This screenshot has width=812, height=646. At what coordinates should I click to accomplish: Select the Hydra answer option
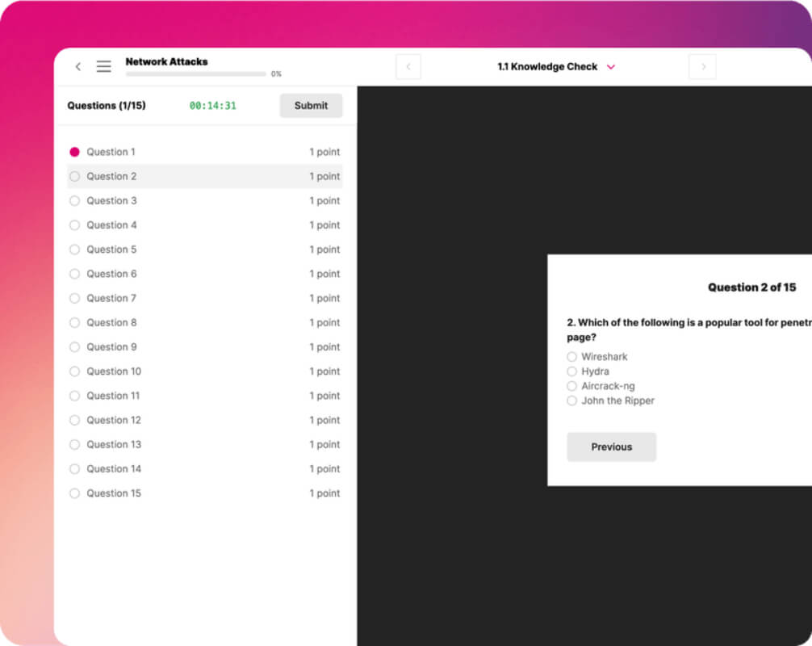(588, 371)
